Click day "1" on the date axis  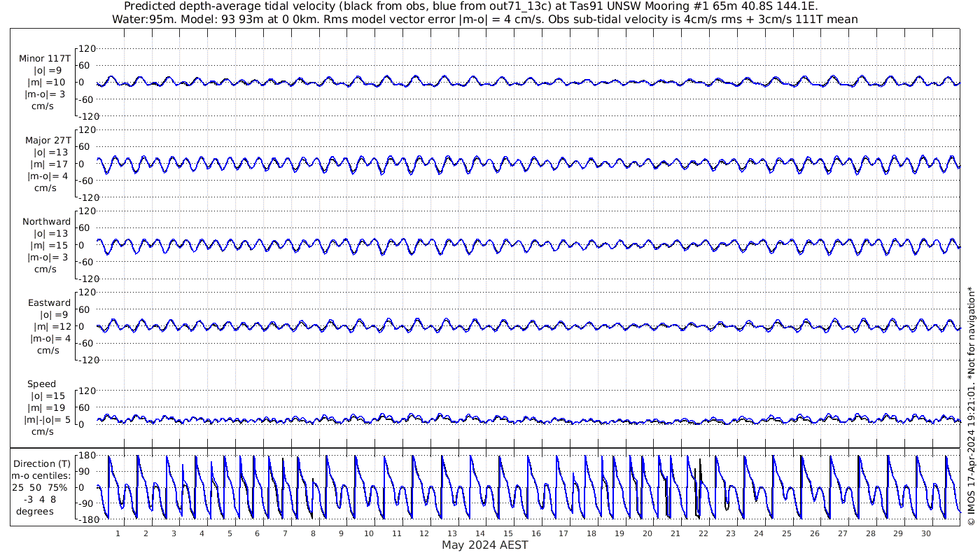coord(118,533)
